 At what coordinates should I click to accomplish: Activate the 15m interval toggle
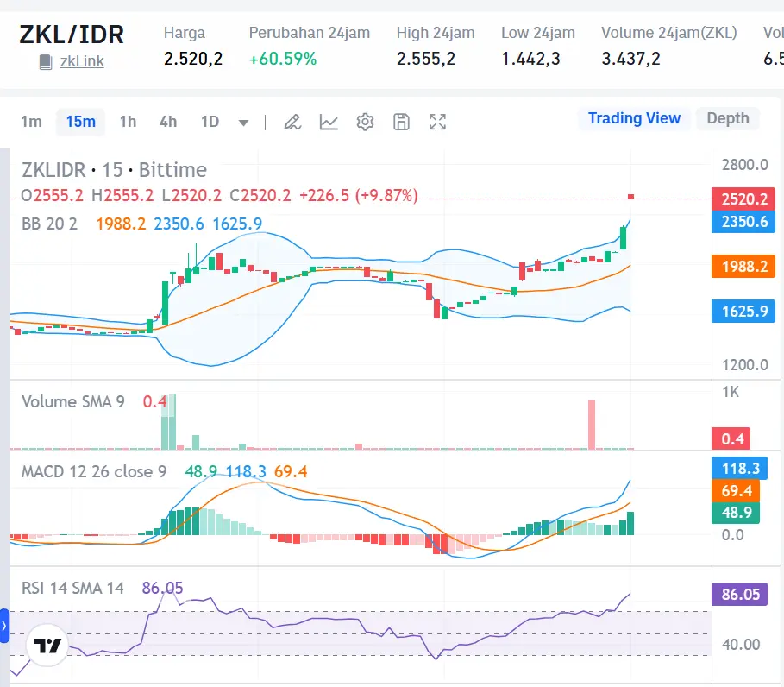[80, 122]
